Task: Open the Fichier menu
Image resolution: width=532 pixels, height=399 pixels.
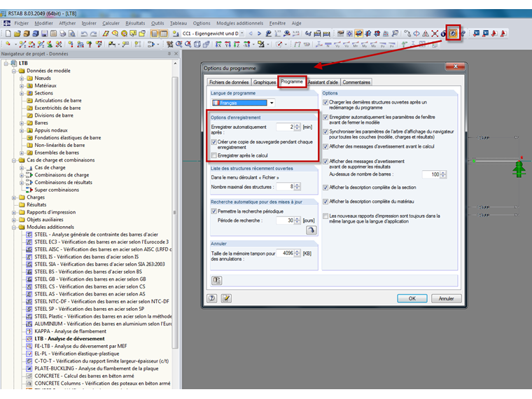Action: click(x=22, y=23)
